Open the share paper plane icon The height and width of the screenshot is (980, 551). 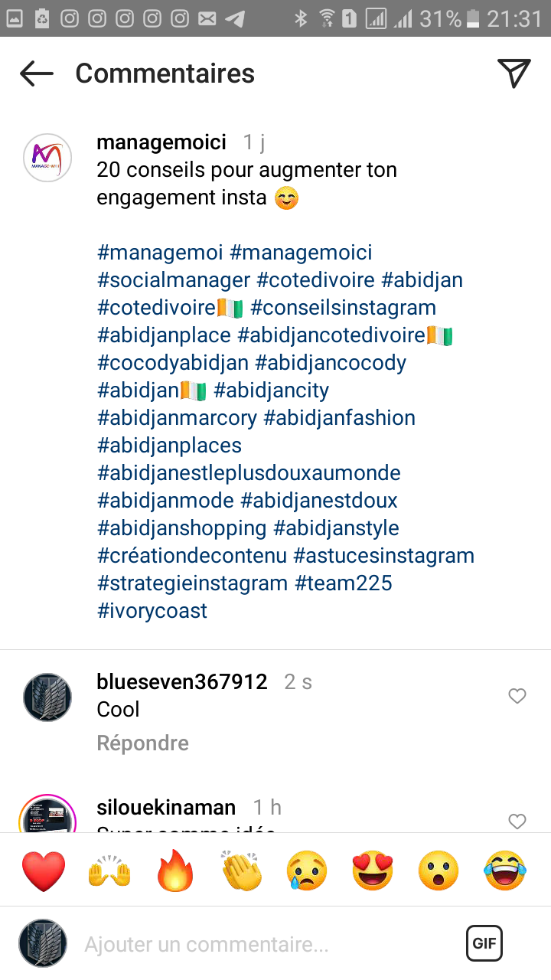point(514,73)
